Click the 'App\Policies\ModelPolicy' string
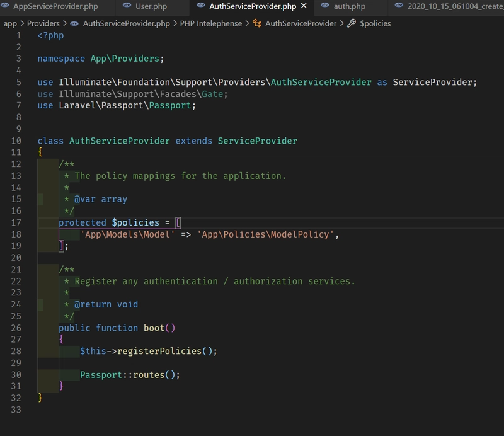 click(265, 234)
